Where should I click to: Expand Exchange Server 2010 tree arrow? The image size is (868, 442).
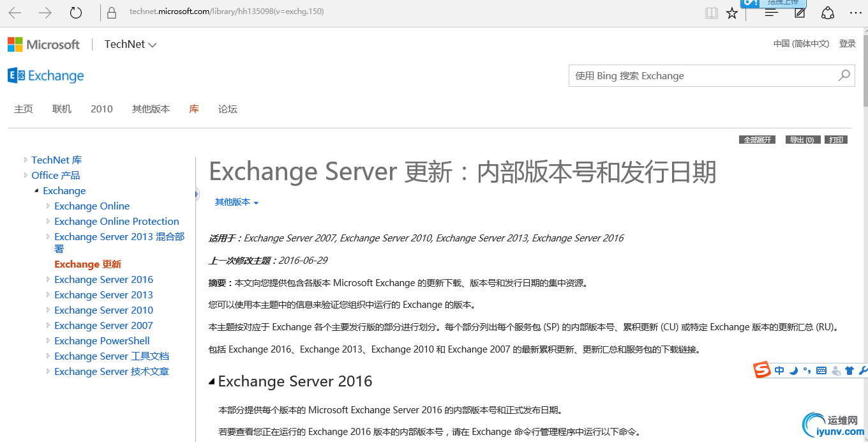click(x=48, y=310)
